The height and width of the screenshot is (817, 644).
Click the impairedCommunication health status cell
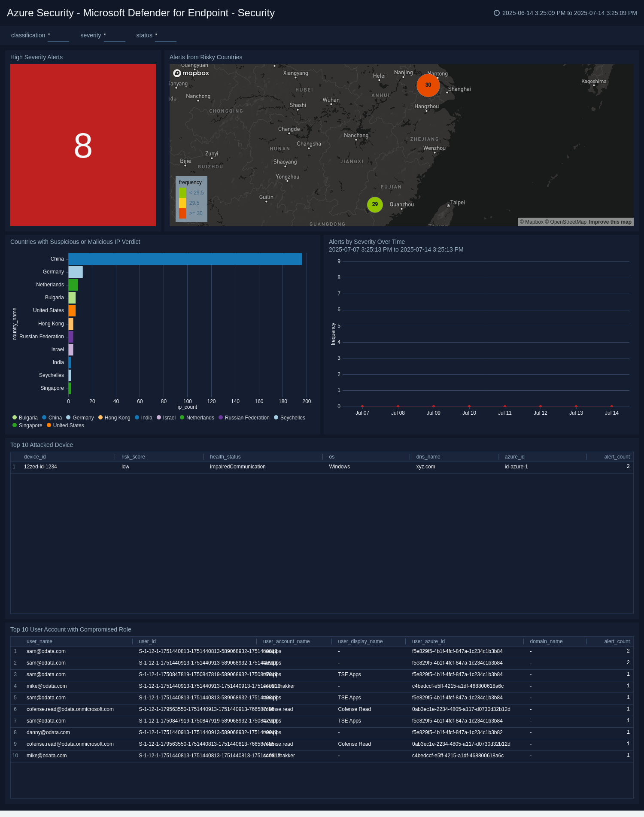pos(238,467)
